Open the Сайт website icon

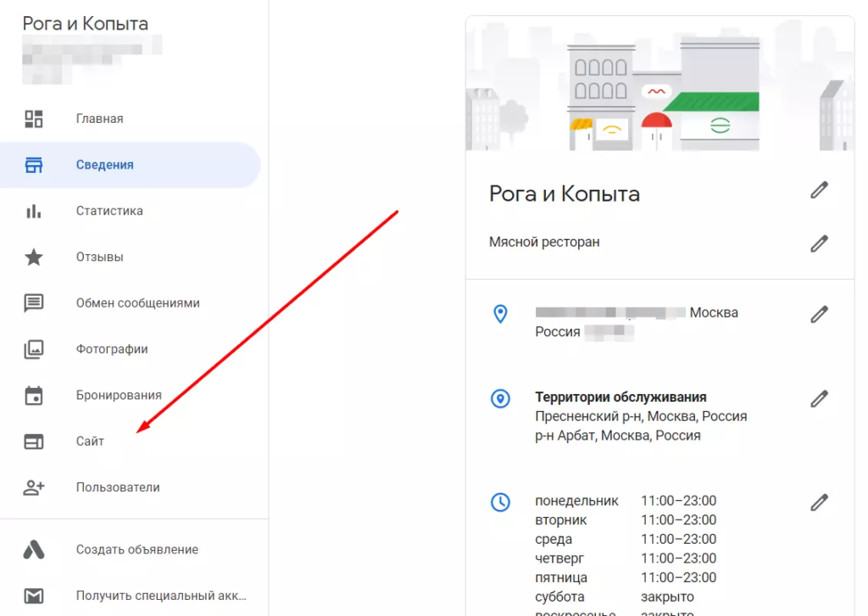[x=36, y=441]
